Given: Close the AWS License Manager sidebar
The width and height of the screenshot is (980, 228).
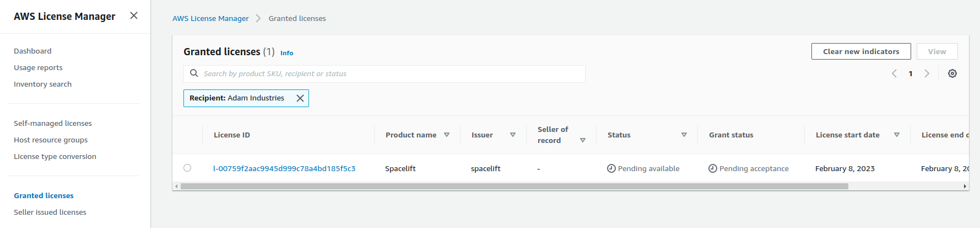Looking at the screenshot, I should [134, 15].
